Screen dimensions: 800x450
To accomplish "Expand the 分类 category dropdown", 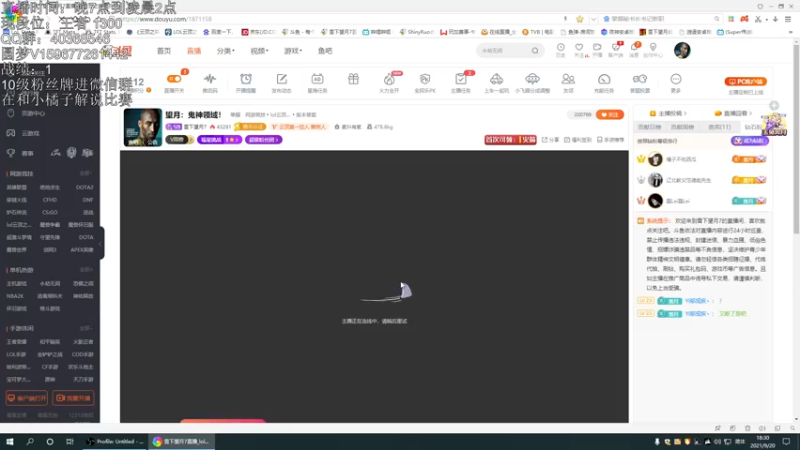I will coord(226,51).
